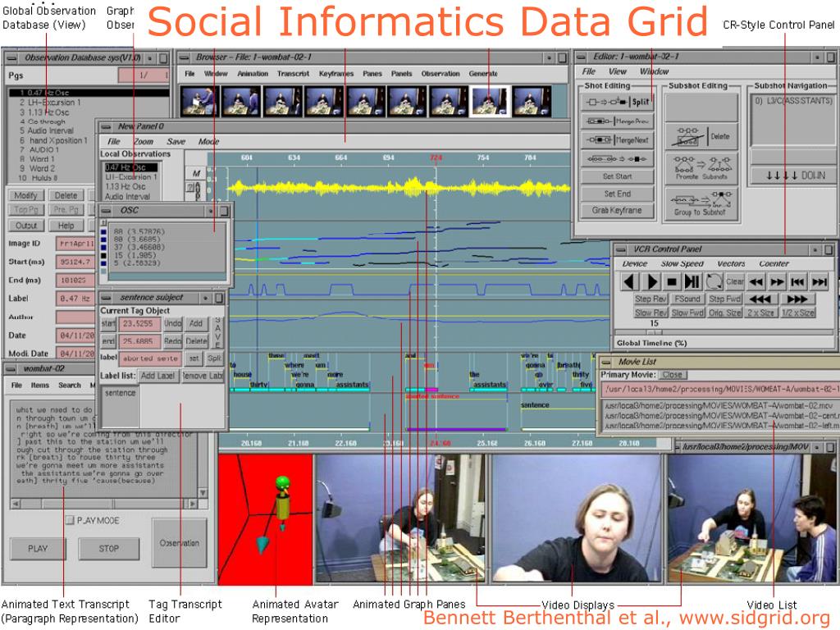Click Undo button in sentence subject window
This screenshot has width=840, height=630.
pyautogui.click(x=173, y=323)
